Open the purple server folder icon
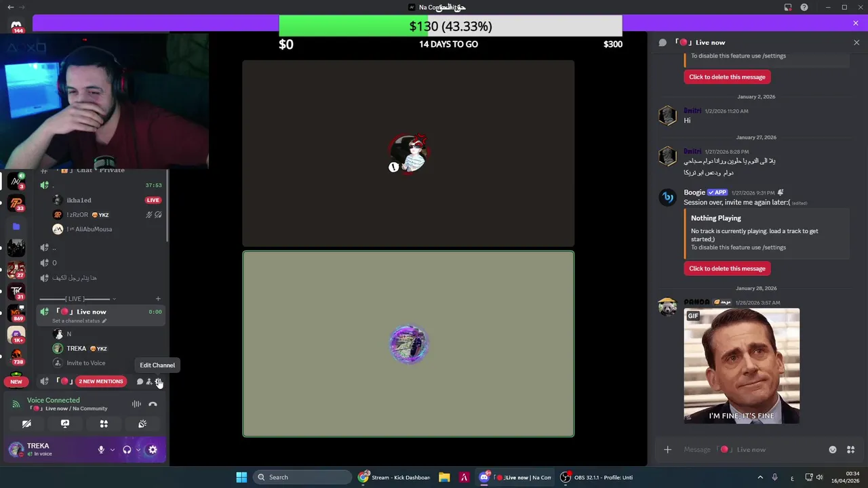The image size is (868, 488). tap(16, 226)
